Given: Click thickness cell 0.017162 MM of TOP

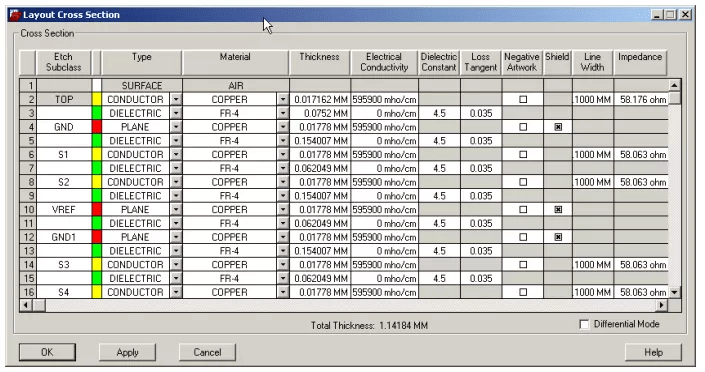Looking at the screenshot, I should 320,99.
